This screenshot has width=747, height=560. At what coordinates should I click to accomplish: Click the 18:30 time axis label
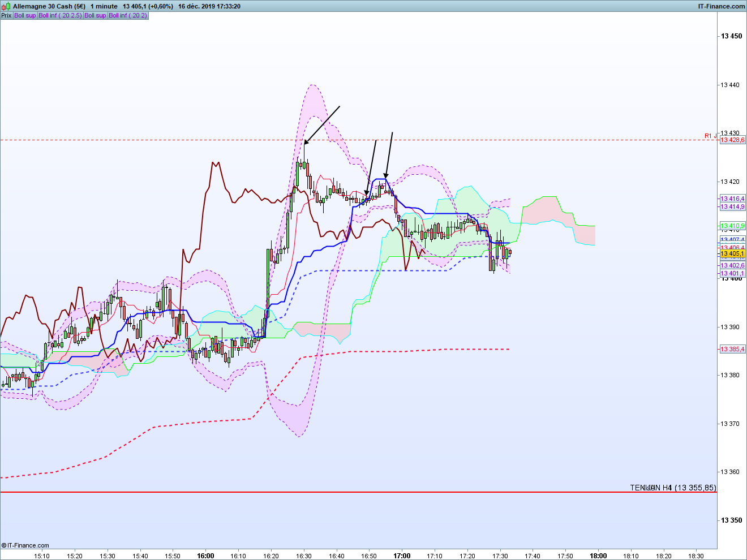[697, 556]
